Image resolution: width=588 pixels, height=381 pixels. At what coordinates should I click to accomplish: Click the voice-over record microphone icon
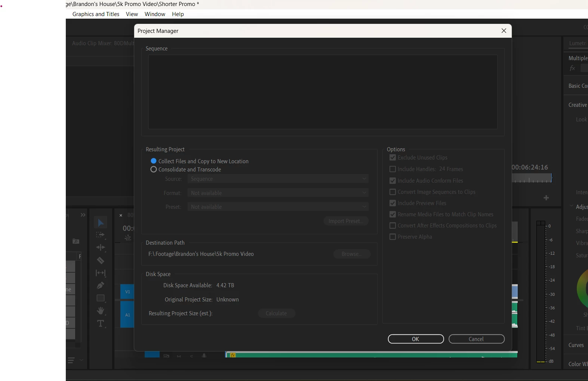[x=204, y=356]
